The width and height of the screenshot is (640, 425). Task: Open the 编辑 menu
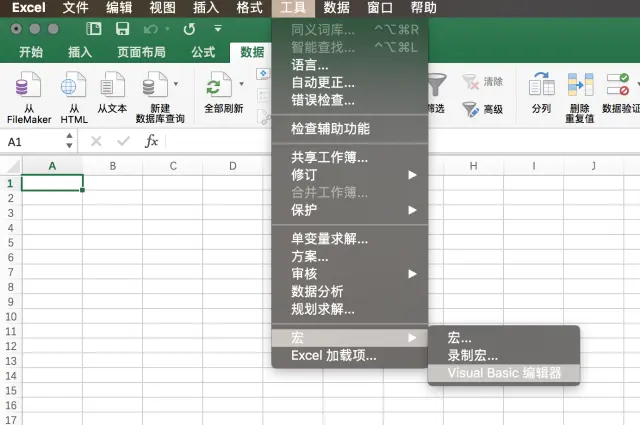(119, 8)
